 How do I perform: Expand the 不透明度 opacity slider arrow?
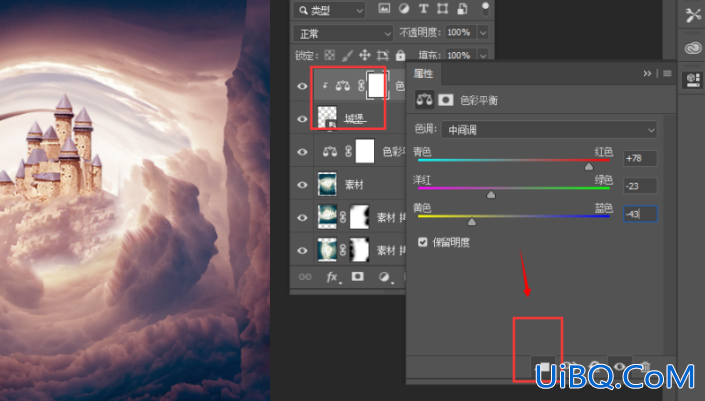[x=483, y=32]
